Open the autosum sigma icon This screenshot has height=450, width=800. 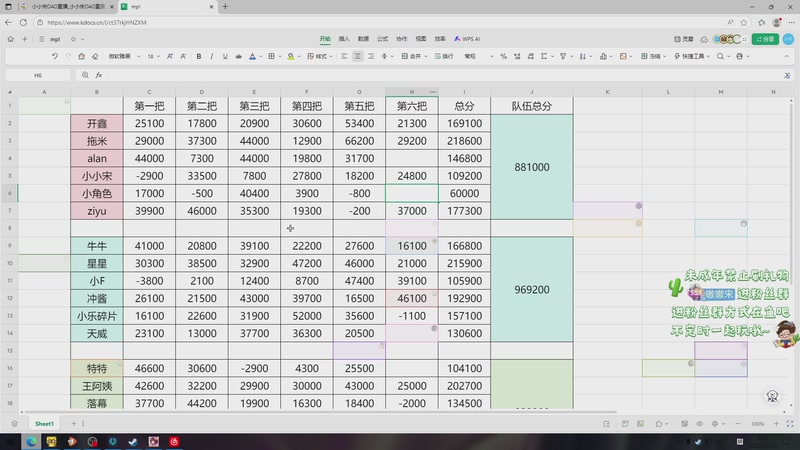point(544,56)
